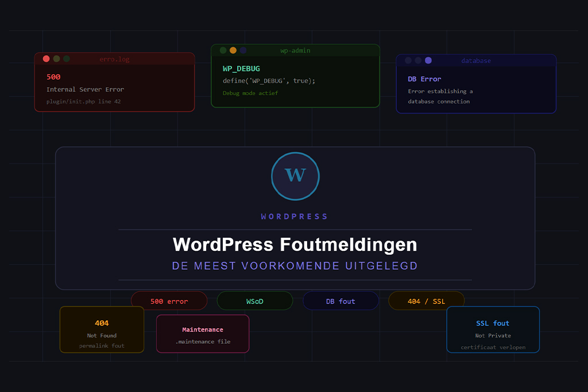588x392 pixels.
Task: Click the 'WSoD' pill
Action: pos(254,301)
